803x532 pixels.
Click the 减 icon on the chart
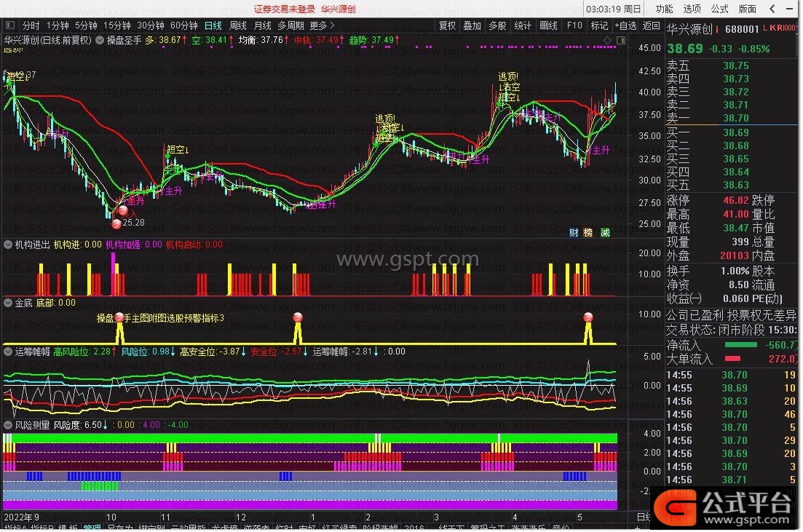tap(605, 233)
